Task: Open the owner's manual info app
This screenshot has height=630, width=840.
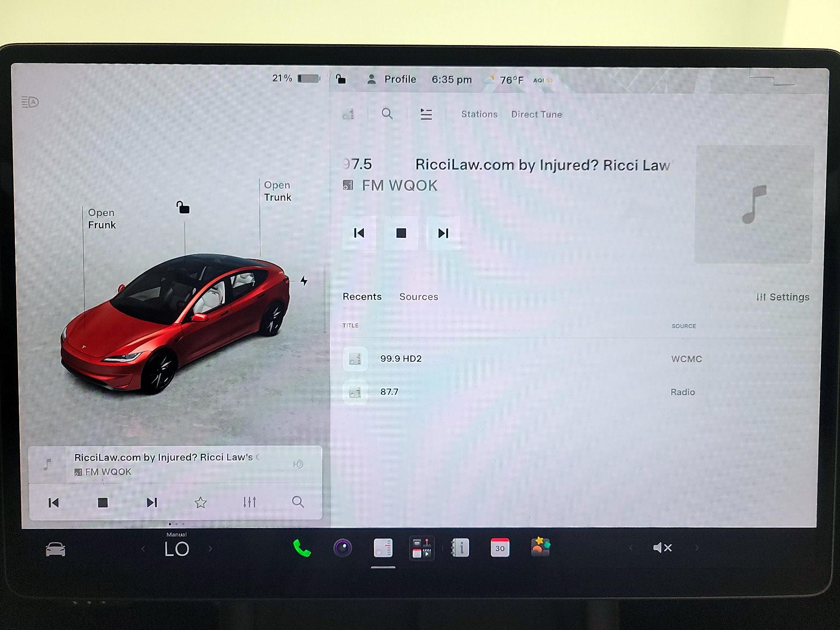Action: (x=460, y=548)
